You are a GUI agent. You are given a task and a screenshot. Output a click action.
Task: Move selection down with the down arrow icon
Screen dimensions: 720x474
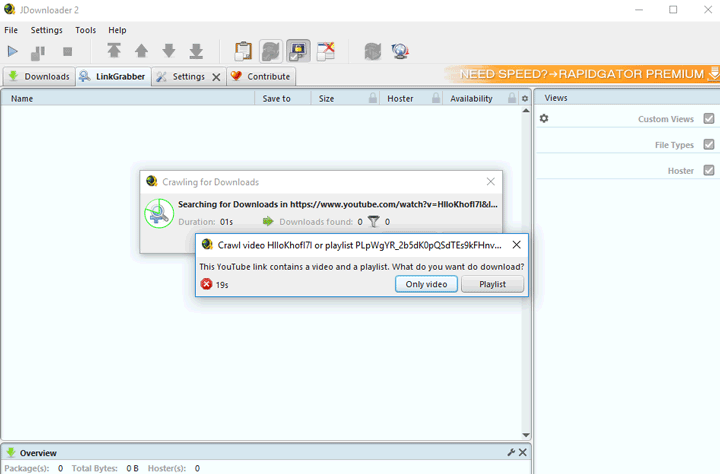[x=169, y=51]
